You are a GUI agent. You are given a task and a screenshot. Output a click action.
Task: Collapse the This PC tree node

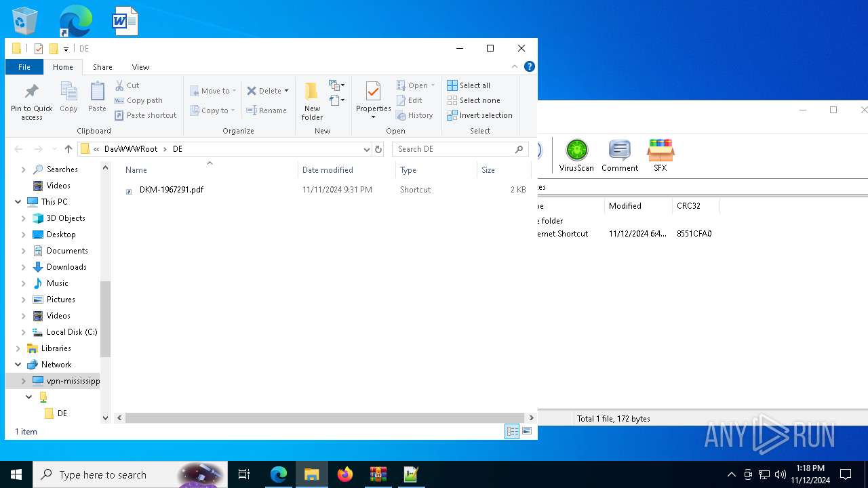18,202
